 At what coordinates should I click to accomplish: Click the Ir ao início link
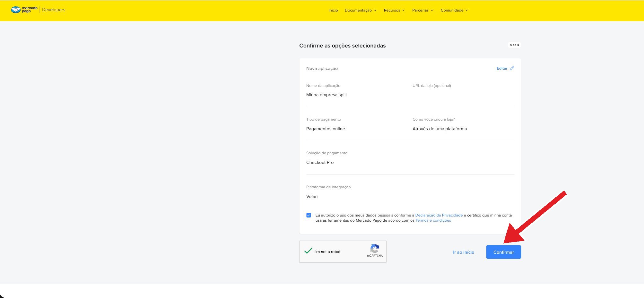pos(464,252)
